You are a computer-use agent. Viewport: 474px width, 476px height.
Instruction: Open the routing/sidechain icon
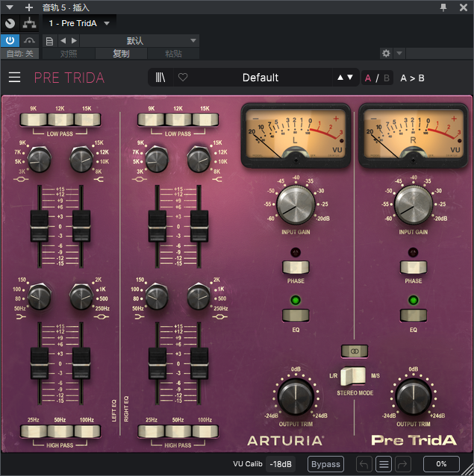[29, 23]
